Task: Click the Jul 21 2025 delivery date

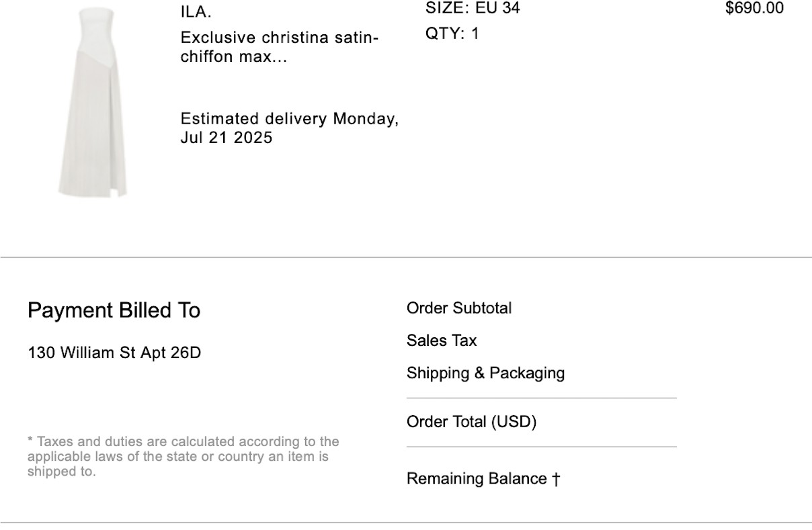Action: pyautogui.click(x=227, y=138)
